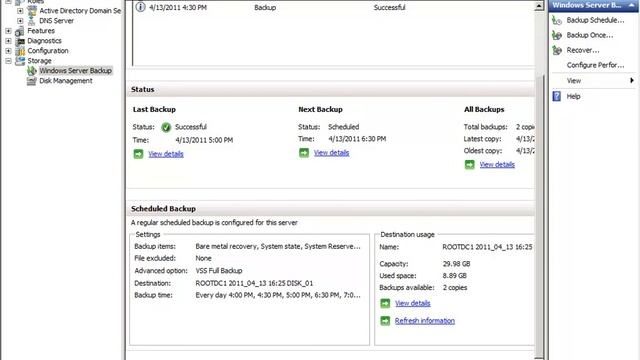Viewport: 640px width, 360px height.
Task: Click the Disk Management tree icon
Action: (x=32, y=81)
